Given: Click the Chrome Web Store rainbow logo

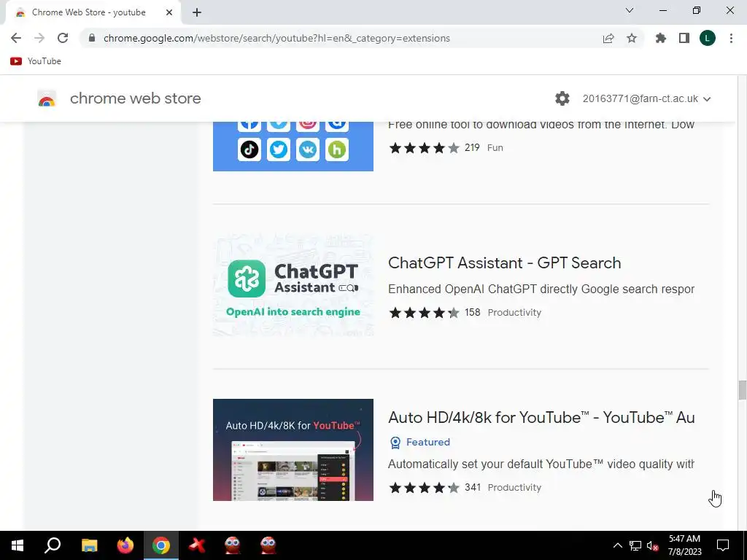Looking at the screenshot, I should click(47, 98).
